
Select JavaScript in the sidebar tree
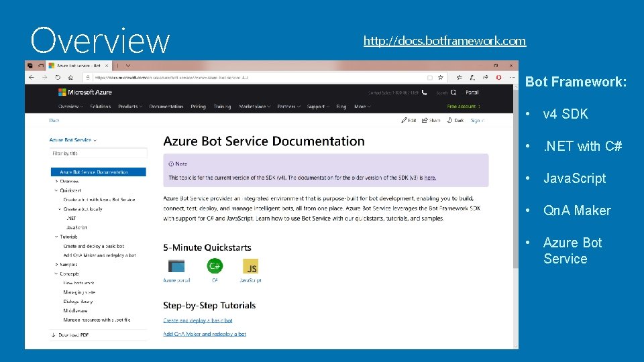tap(76, 227)
